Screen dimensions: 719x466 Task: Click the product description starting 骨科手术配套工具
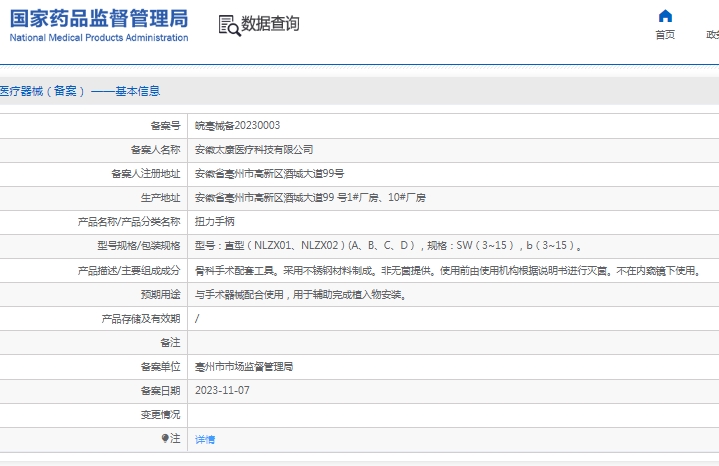(x=448, y=271)
